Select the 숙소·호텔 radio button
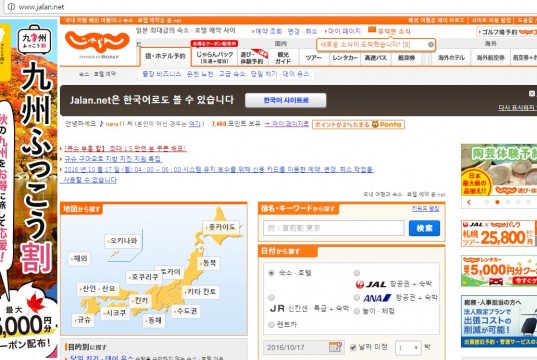 [272, 273]
